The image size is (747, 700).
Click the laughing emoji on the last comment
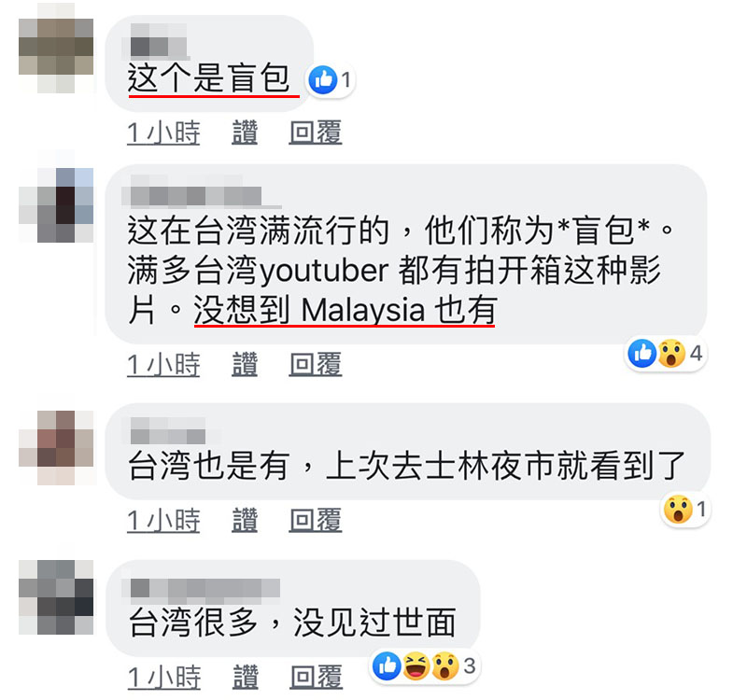click(x=416, y=665)
